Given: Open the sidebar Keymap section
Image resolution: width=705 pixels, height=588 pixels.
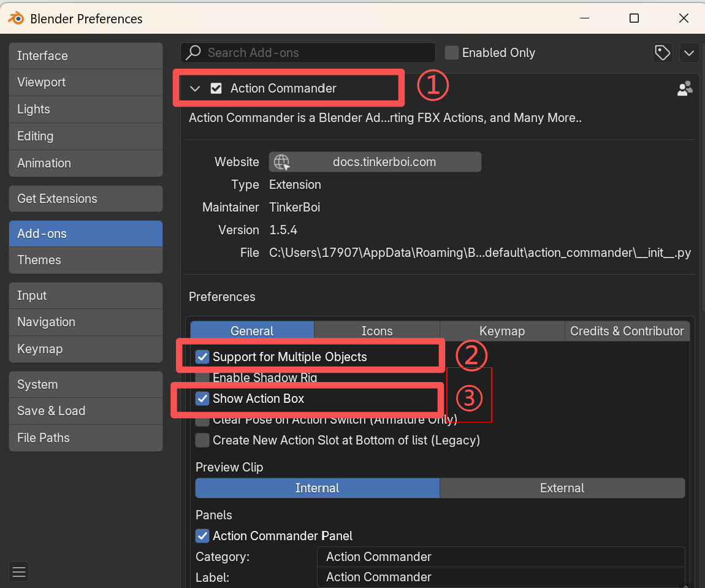Looking at the screenshot, I should (x=85, y=349).
